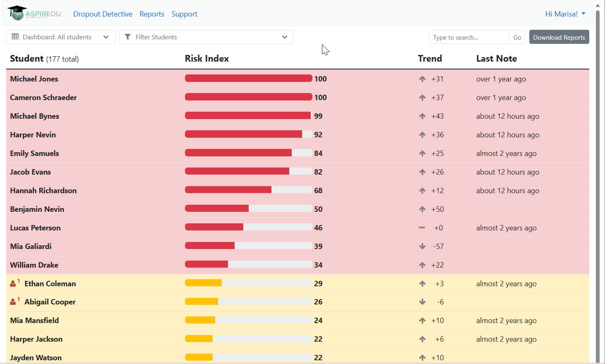Image resolution: width=605 pixels, height=364 pixels.
Task: Open student William Drake
Action: click(34, 265)
